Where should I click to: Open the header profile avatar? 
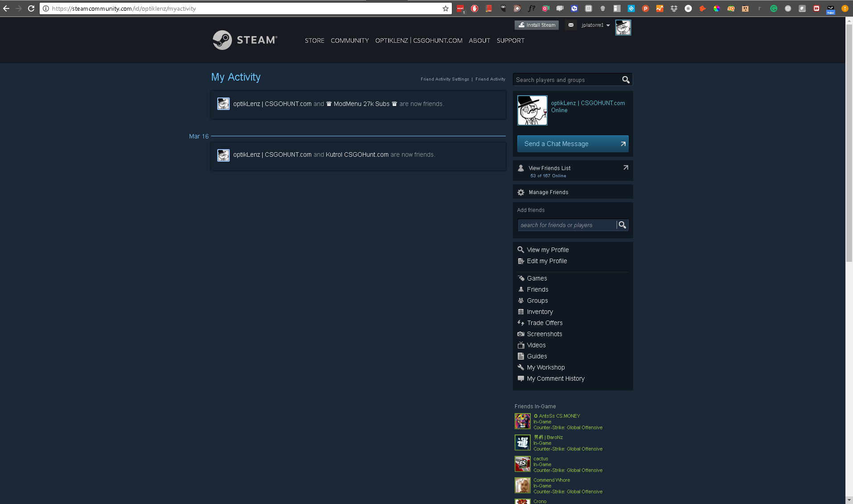[623, 28]
